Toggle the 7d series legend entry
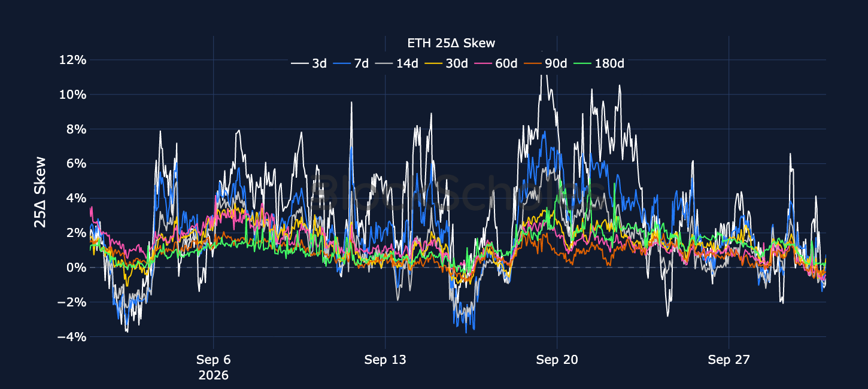The height and width of the screenshot is (389, 868). click(x=351, y=63)
